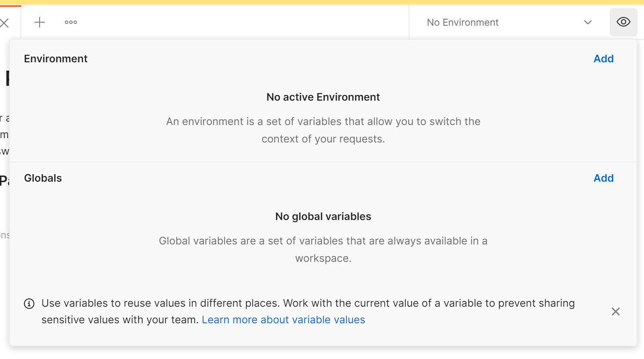Open the Learn more about variable values link
Image resolution: width=644 pixels, height=359 pixels.
click(283, 320)
